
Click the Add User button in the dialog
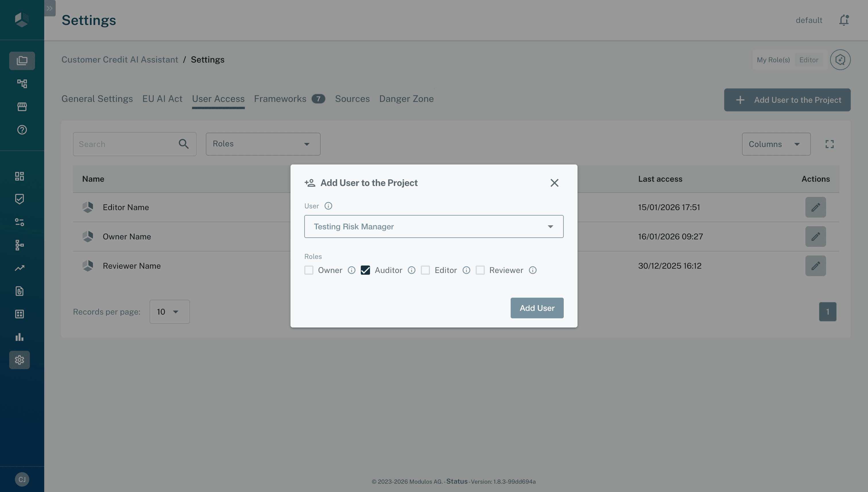(537, 308)
